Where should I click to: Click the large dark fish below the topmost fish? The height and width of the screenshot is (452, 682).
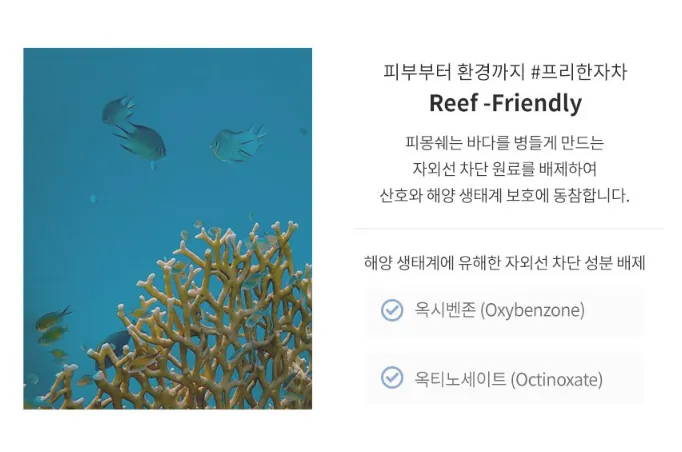click(x=143, y=140)
